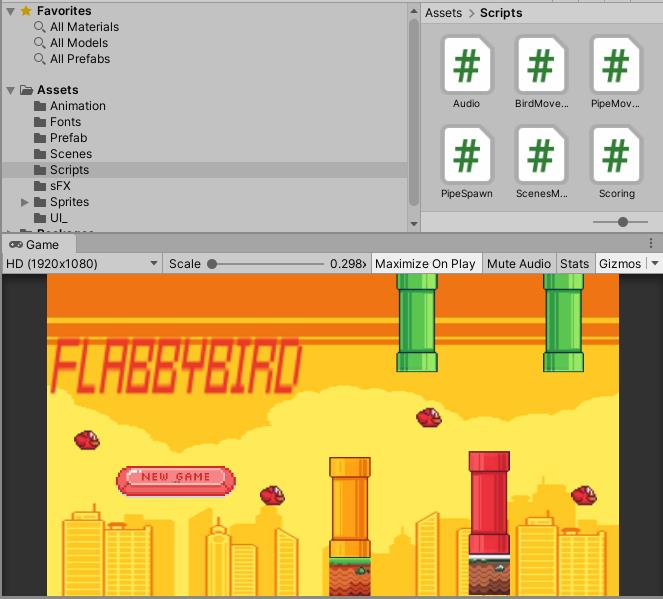The image size is (663, 599).
Task: Click the Scenes folder icon
Action: (x=40, y=154)
